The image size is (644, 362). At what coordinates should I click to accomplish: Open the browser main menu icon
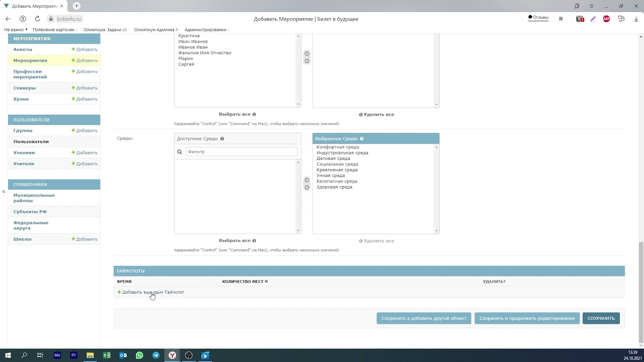coord(591,6)
